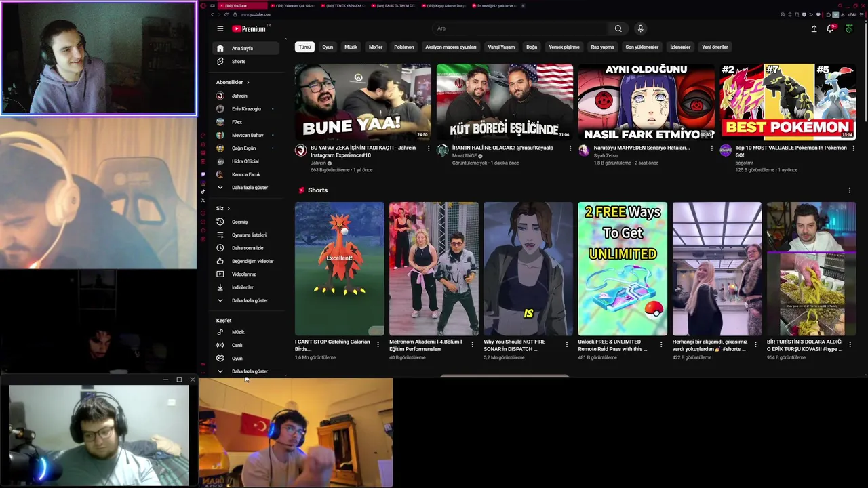This screenshot has height=488, width=868.
Task: Click the YouTube search input field
Action: (x=520, y=28)
